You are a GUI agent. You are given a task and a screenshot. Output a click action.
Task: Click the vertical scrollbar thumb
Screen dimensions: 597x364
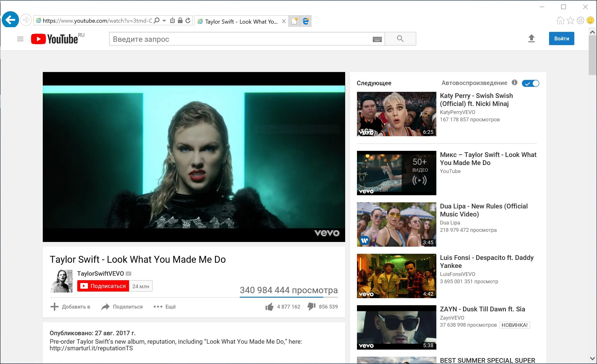point(593,56)
